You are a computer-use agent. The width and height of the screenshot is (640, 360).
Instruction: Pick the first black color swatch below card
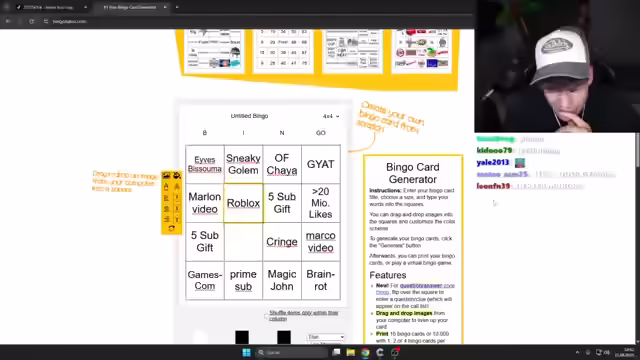click(x=242, y=337)
